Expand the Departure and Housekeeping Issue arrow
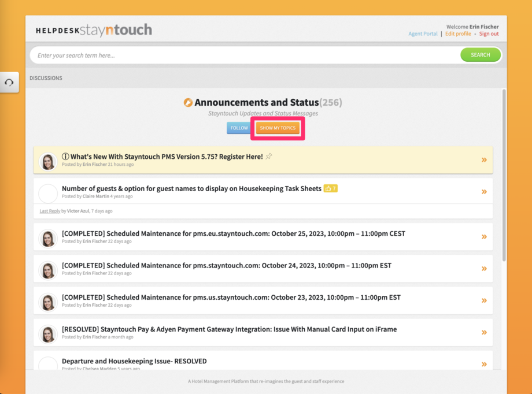 pos(484,364)
